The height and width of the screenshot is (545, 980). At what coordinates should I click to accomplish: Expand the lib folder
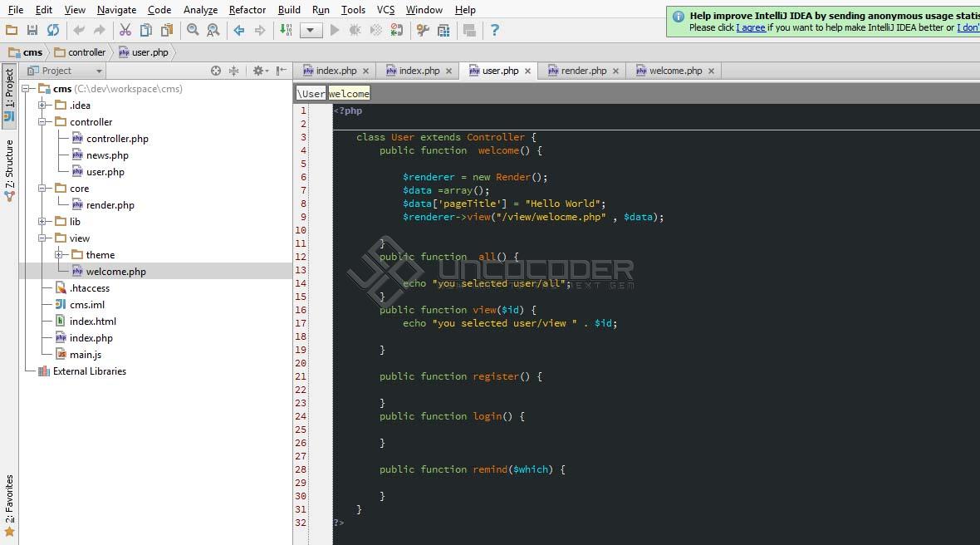coord(42,221)
